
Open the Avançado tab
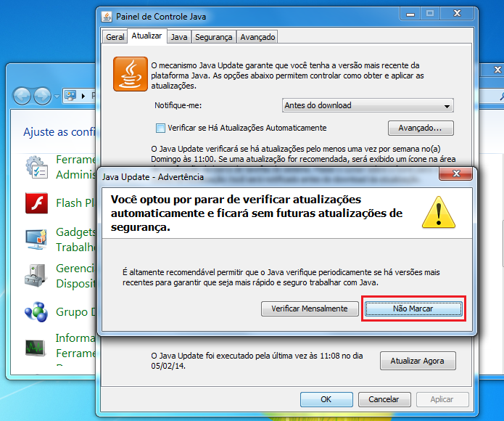[x=257, y=37]
